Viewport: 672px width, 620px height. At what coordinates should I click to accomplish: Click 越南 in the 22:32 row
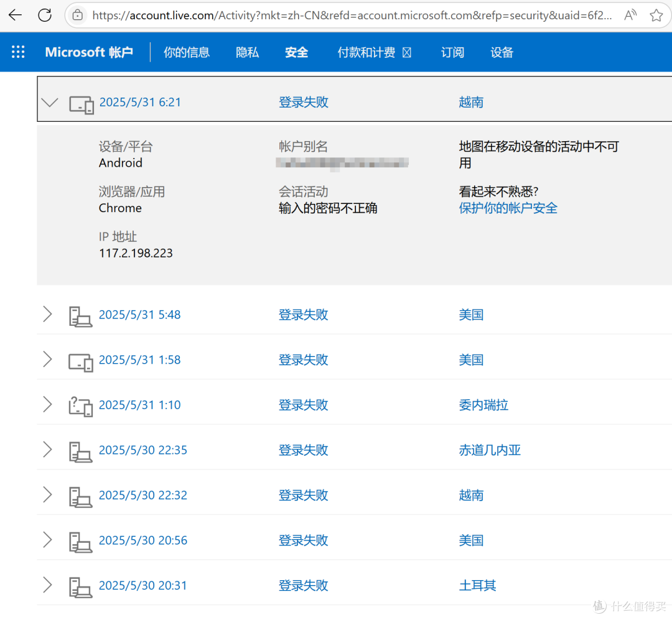tap(471, 495)
